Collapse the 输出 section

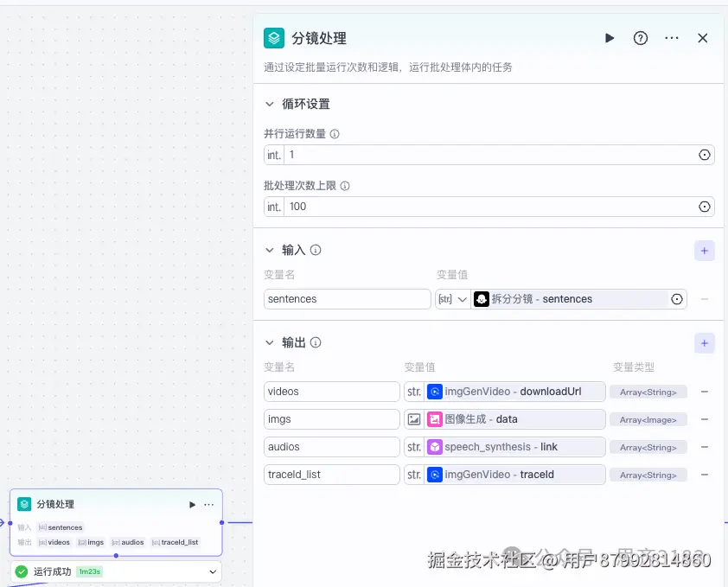[269, 342]
